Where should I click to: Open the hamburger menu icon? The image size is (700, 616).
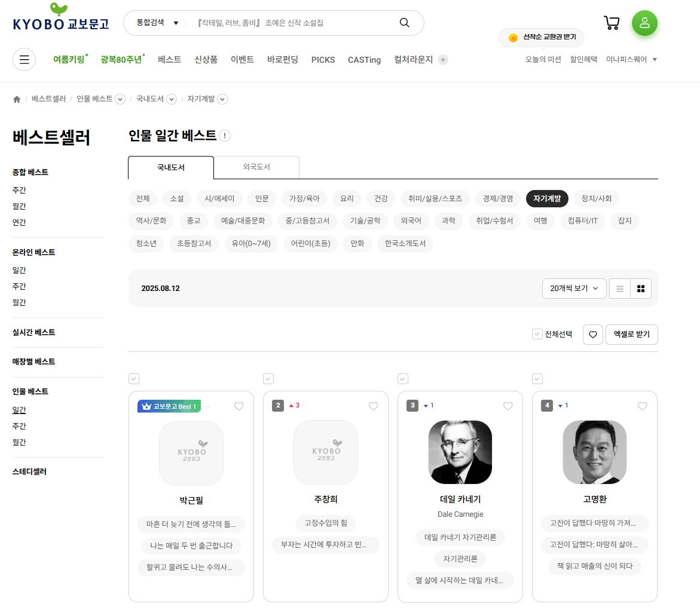(24, 60)
